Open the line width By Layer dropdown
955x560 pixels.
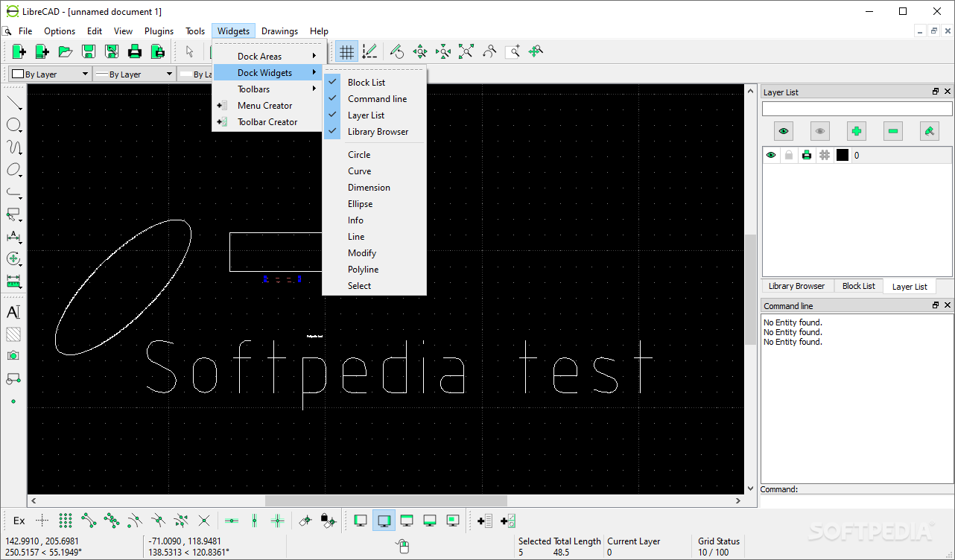[x=133, y=74]
